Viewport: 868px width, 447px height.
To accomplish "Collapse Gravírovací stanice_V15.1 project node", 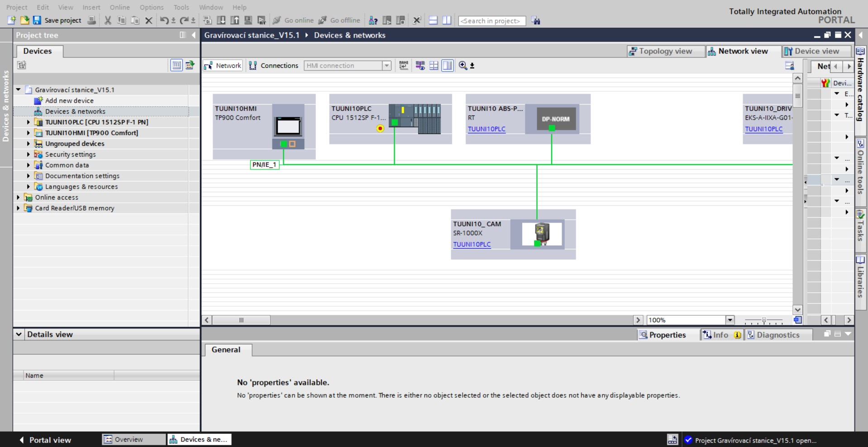I will [x=18, y=90].
